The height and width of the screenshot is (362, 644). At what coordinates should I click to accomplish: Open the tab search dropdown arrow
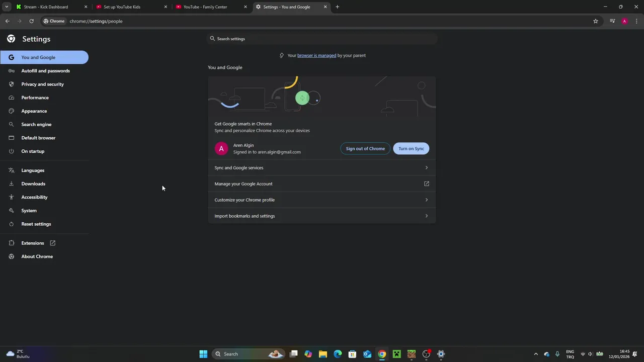coord(6,7)
